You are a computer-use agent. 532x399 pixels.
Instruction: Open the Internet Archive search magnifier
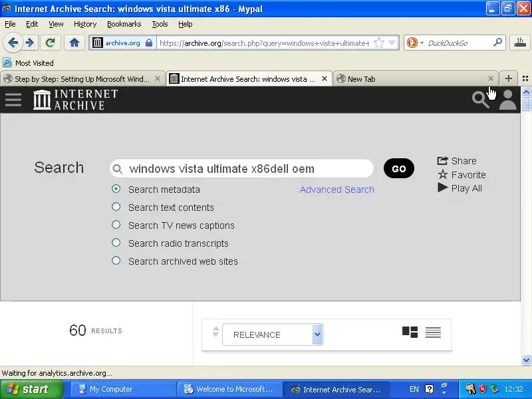pyautogui.click(x=480, y=99)
